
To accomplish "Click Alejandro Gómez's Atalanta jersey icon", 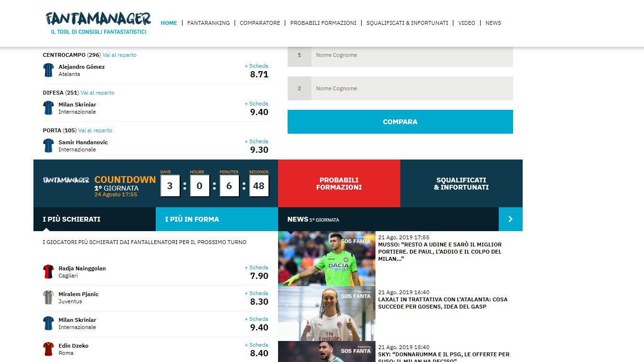I will click(x=48, y=70).
